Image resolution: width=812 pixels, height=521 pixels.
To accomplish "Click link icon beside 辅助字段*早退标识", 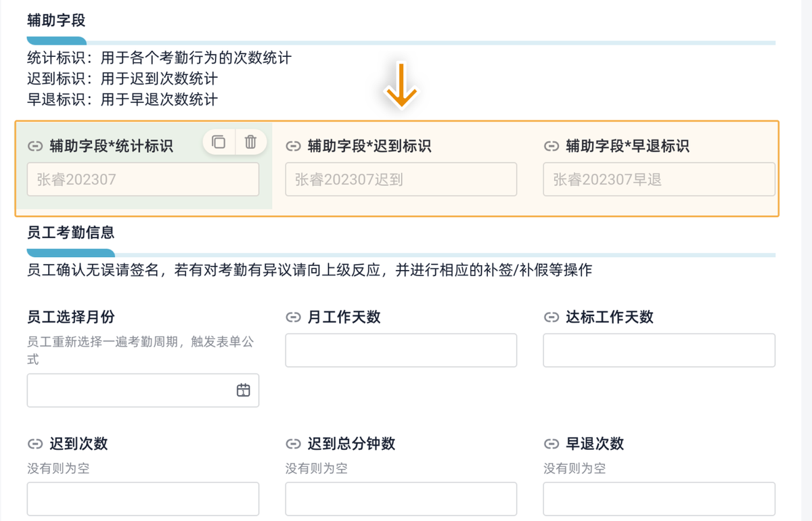I will 551,146.
